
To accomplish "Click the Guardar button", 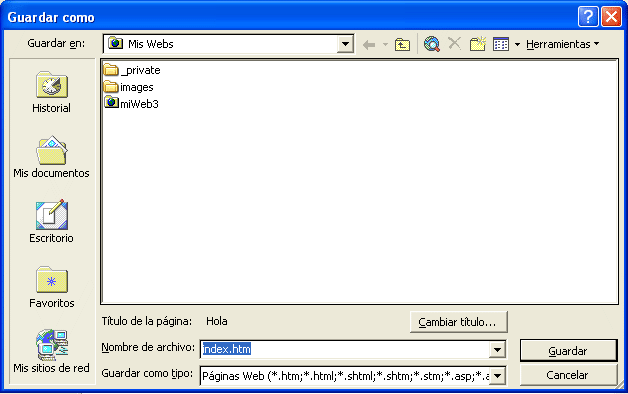I will [568, 351].
